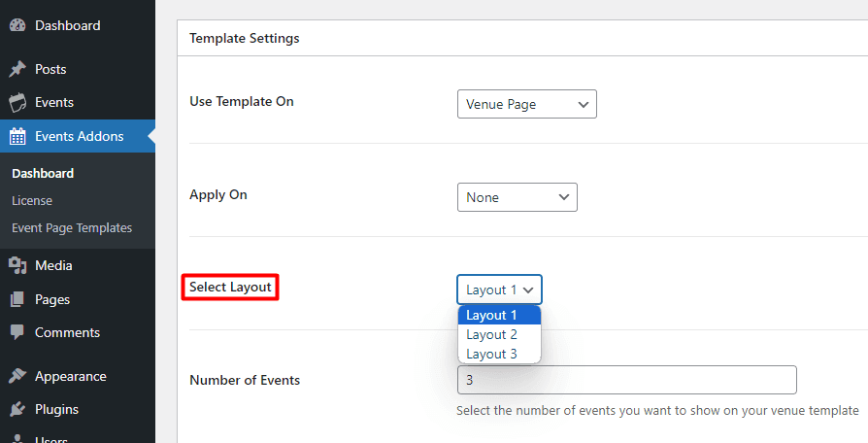
Task: Choose Layout 1 from the list
Action: pos(492,316)
